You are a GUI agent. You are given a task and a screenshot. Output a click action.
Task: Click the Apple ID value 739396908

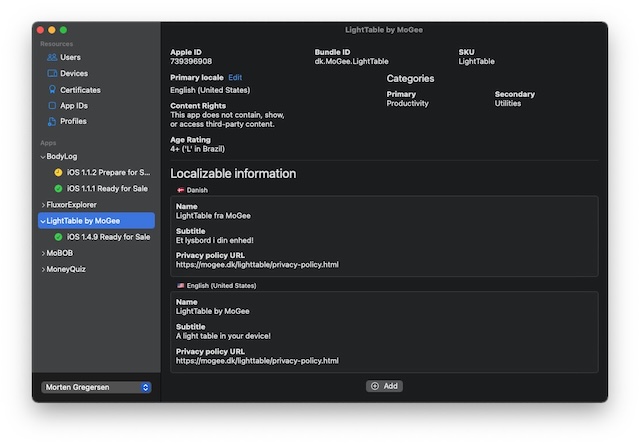(191, 62)
